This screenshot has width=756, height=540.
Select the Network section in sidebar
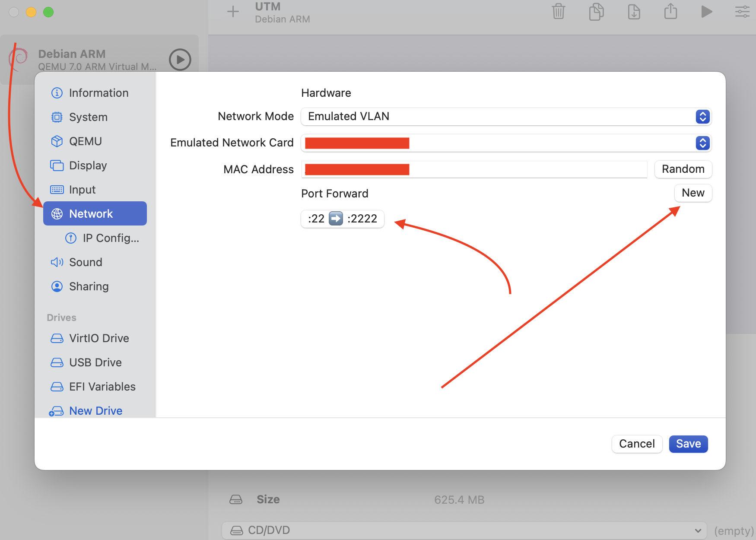pos(95,213)
